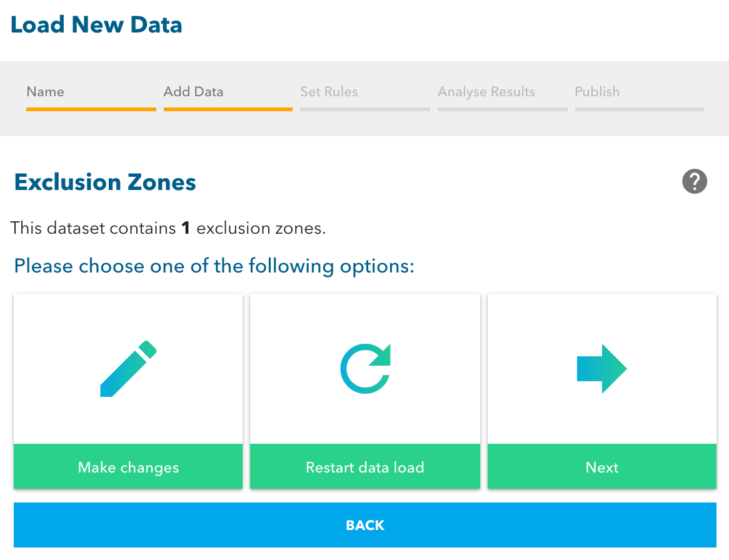The image size is (729, 560).
Task: Click the orange progress bar under Name
Action: click(x=91, y=109)
